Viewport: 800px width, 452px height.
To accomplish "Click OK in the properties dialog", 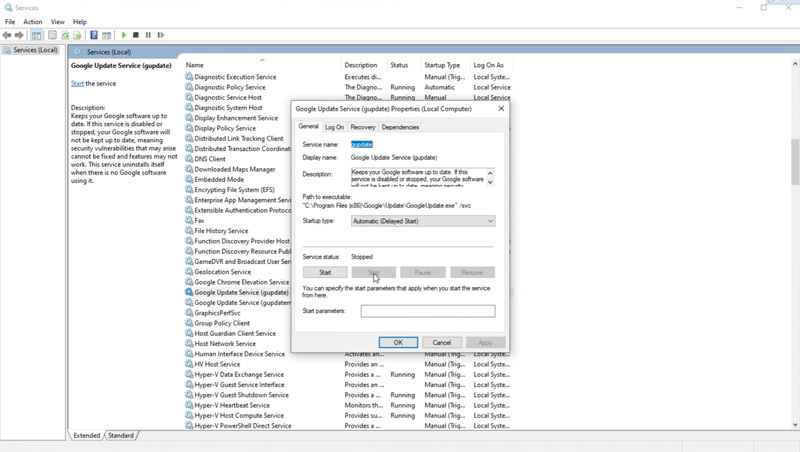I will (x=398, y=343).
